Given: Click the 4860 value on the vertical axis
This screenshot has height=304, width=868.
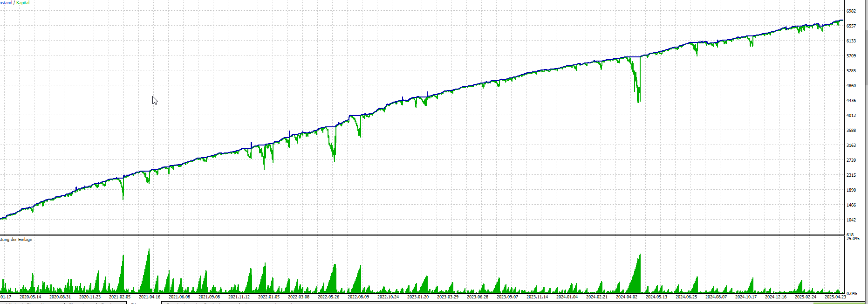Looking at the screenshot, I should pyautogui.click(x=851, y=86).
